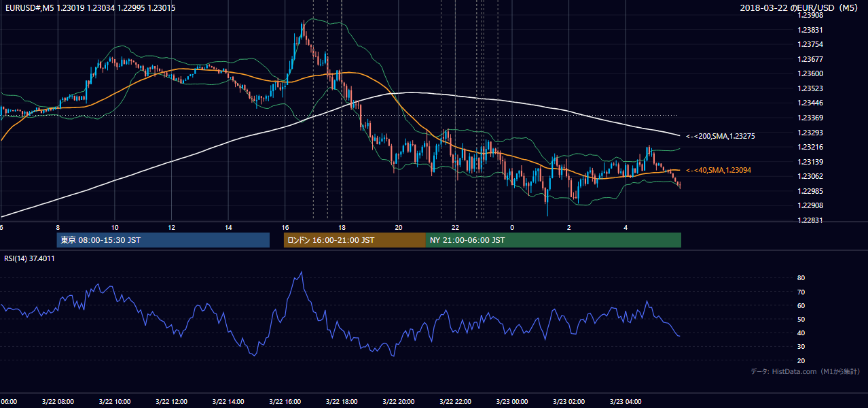
Task: Click the 3/22 10:00 date label
Action: point(115,401)
